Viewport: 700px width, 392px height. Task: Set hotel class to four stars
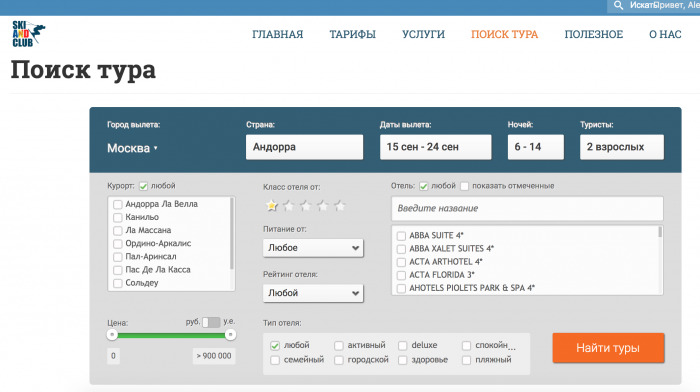coord(323,206)
